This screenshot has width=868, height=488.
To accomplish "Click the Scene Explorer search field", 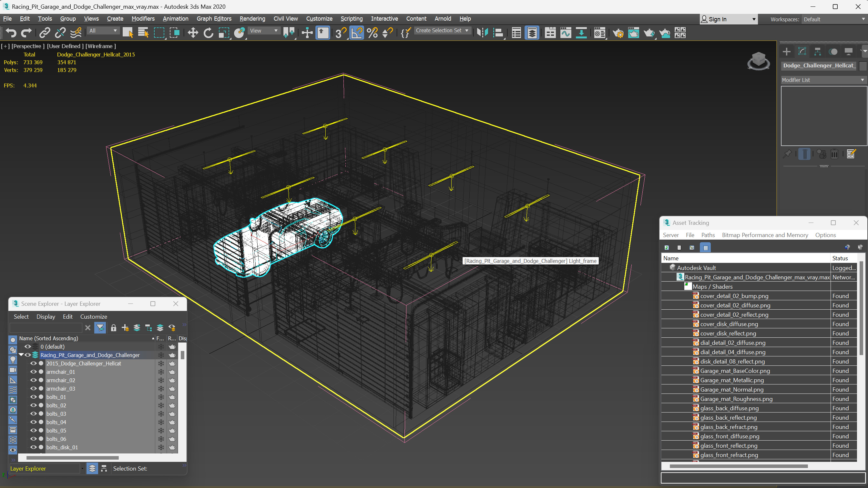I will 46,328.
